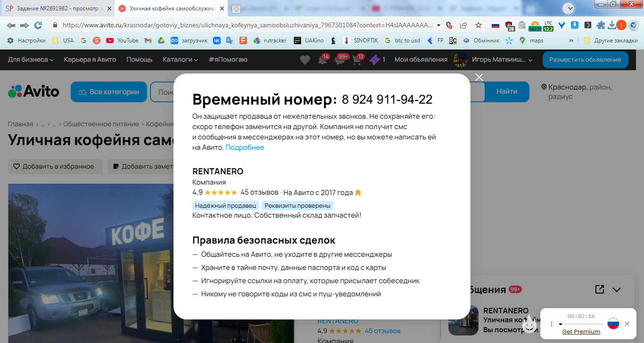Open the purple ticket bonus icon
Viewport: 644px width, 343px height.
(x=374, y=60)
